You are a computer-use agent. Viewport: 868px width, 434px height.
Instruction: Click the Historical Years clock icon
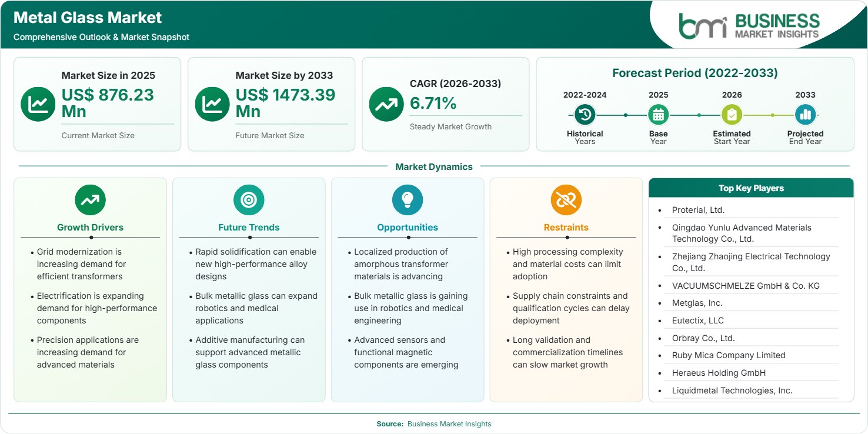click(585, 115)
